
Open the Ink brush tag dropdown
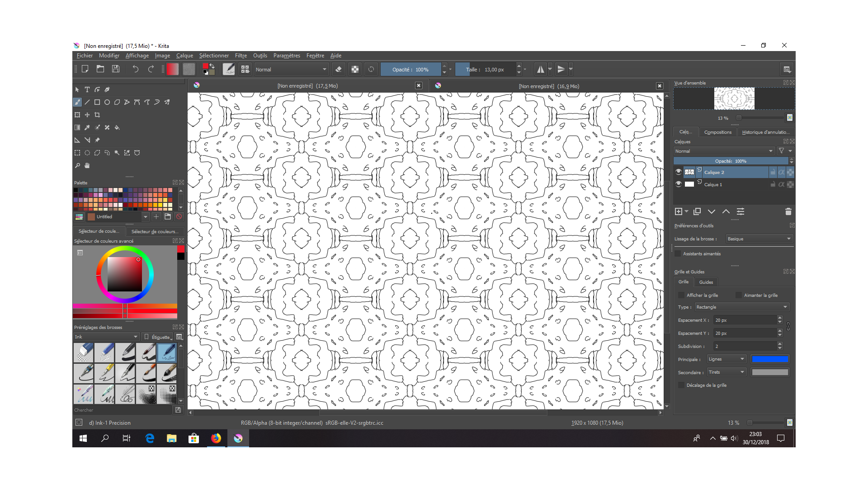[x=106, y=337]
